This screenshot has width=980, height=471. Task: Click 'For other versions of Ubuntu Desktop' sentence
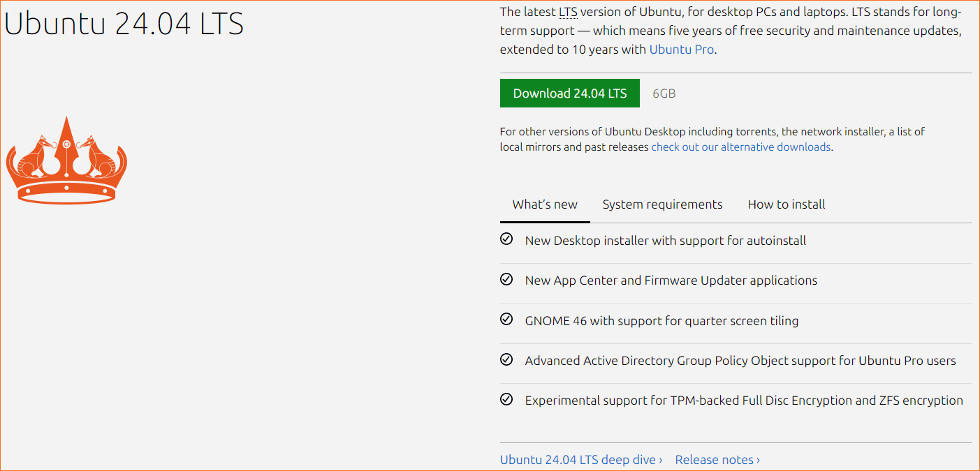712,140
